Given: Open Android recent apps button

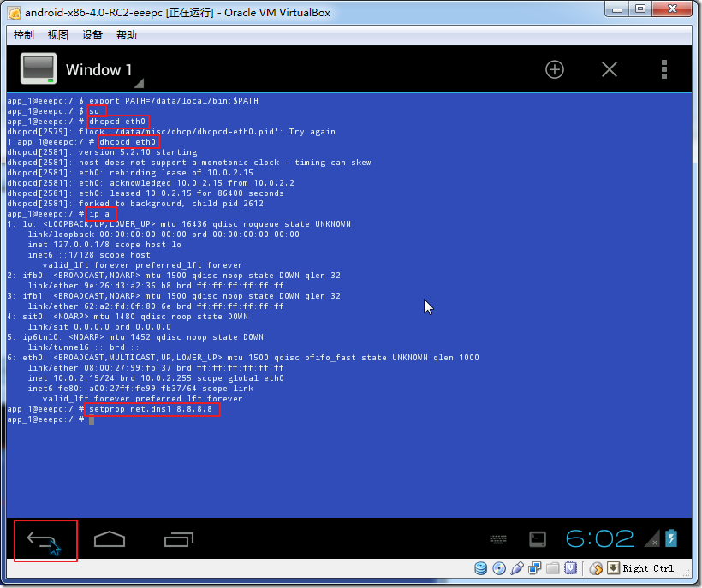Looking at the screenshot, I should pyautogui.click(x=179, y=539).
